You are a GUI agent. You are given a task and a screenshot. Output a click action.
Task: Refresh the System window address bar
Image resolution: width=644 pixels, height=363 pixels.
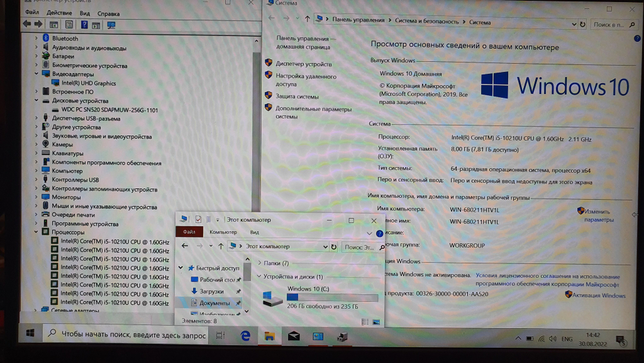(x=582, y=25)
